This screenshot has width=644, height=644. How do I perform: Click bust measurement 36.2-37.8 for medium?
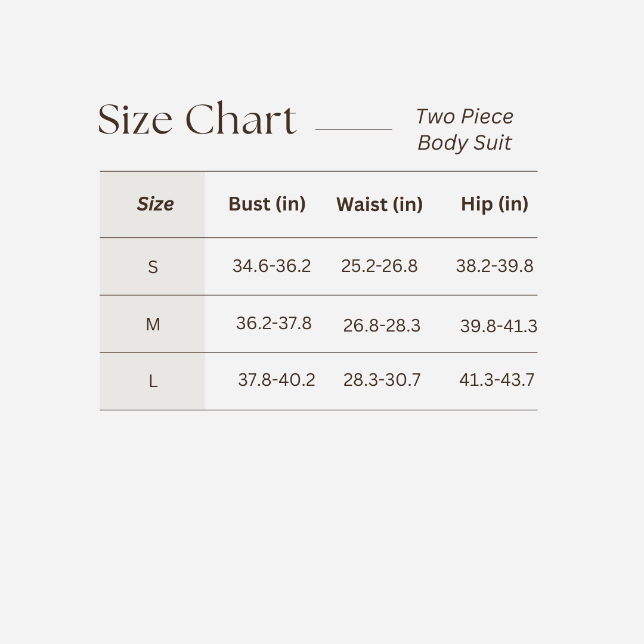point(274,323)
